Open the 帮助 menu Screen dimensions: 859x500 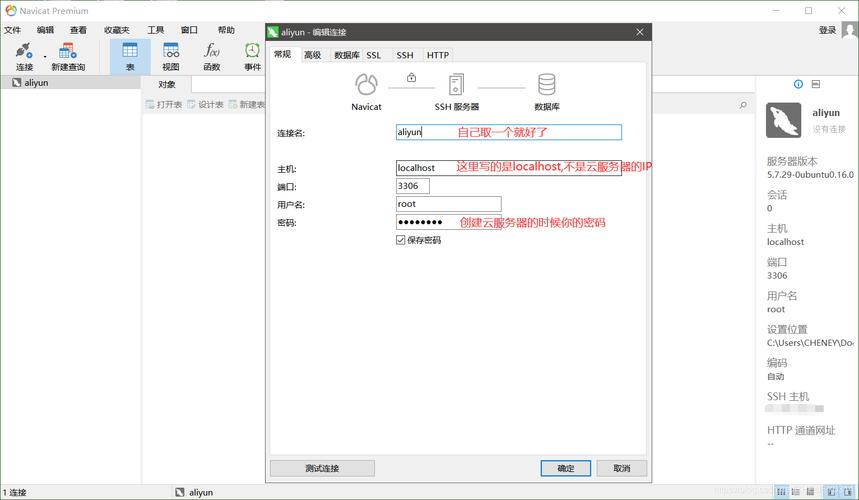pyautogui.click(x=226, y=30)
